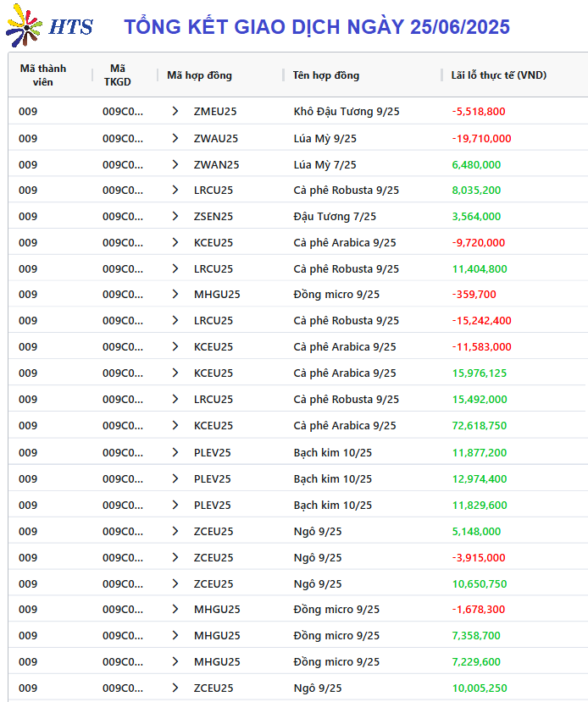
Task: Sort by Lãi lỗ thực tế (VND) header
Action: 498,75
